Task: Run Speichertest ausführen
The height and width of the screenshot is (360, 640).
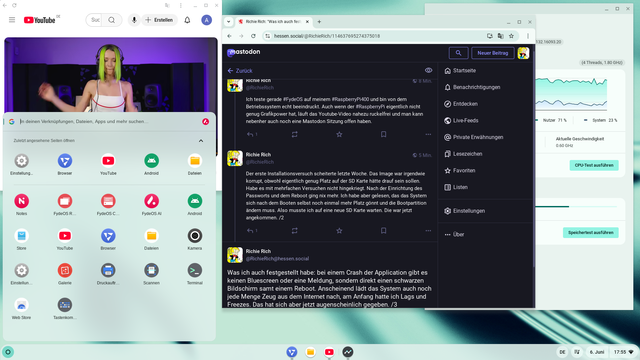Action: pos(591,233)
